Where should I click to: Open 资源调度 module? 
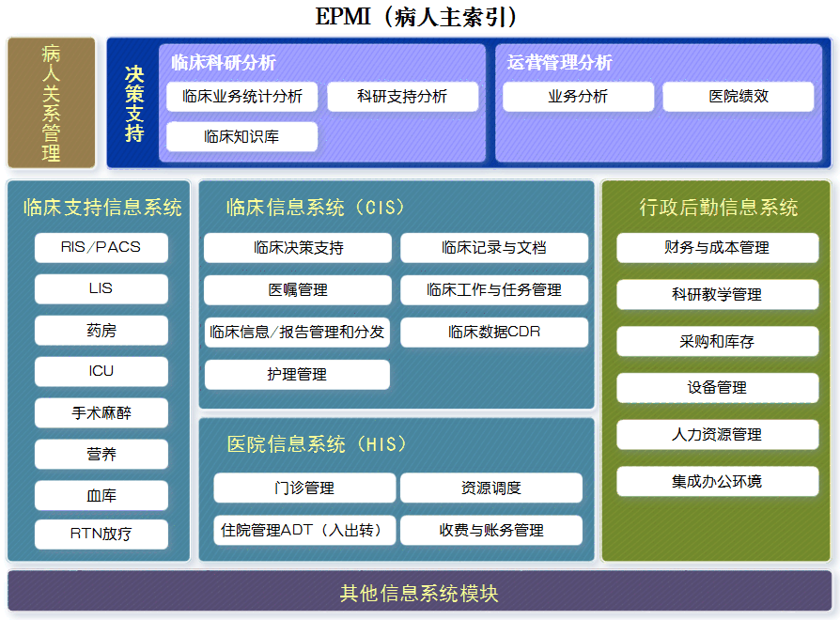pos(491,488)
